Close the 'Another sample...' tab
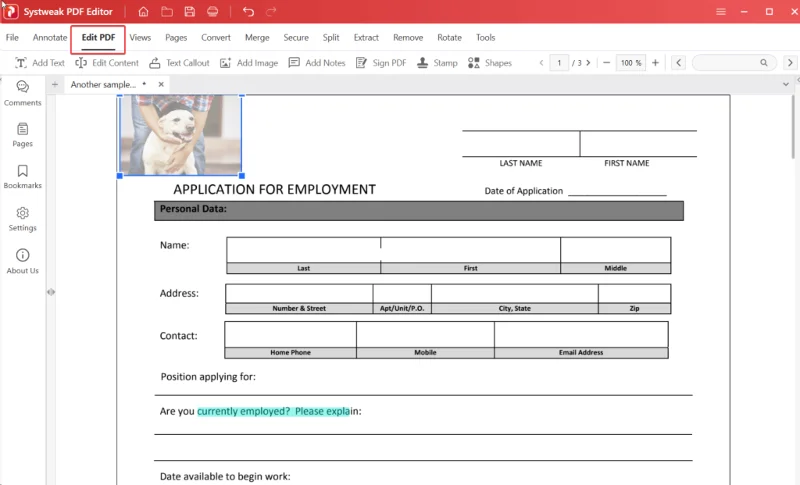The width and height of the screenshot is (800, 485). coord(161,85)
